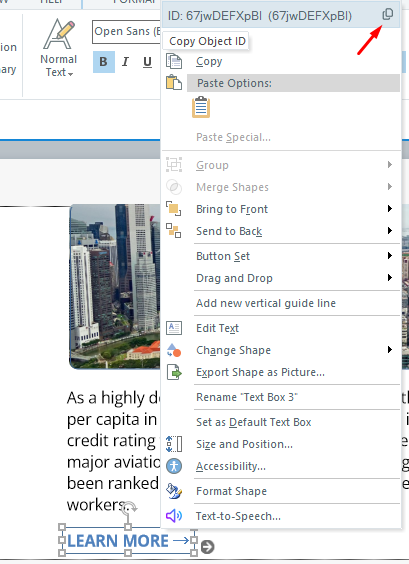Click the Accessibility icon
Screen dimensions: 409x564
pyautogui.click(x=174, y=466)
